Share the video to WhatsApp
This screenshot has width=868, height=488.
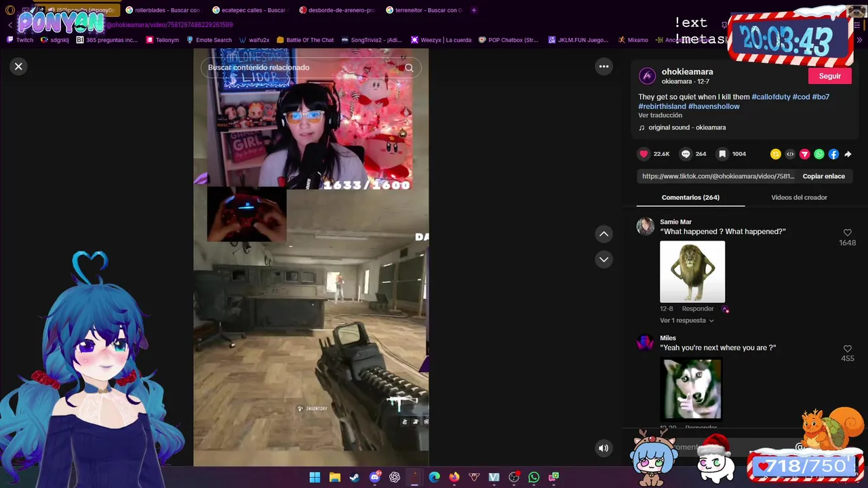[819, 154]
